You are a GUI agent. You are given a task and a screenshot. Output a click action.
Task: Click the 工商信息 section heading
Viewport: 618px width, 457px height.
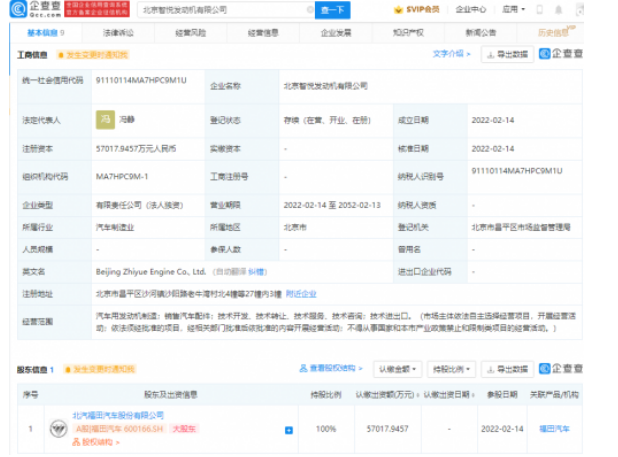(32, 55)
